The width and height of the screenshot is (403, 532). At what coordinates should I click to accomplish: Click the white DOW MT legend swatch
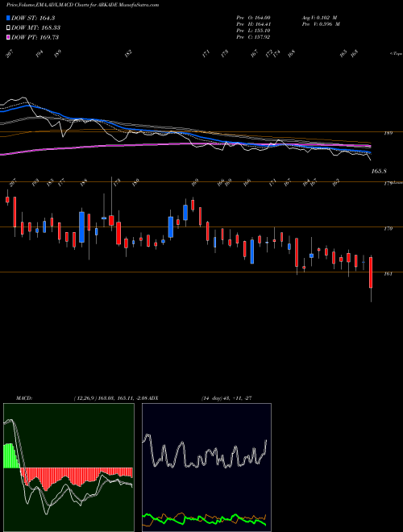8,27
